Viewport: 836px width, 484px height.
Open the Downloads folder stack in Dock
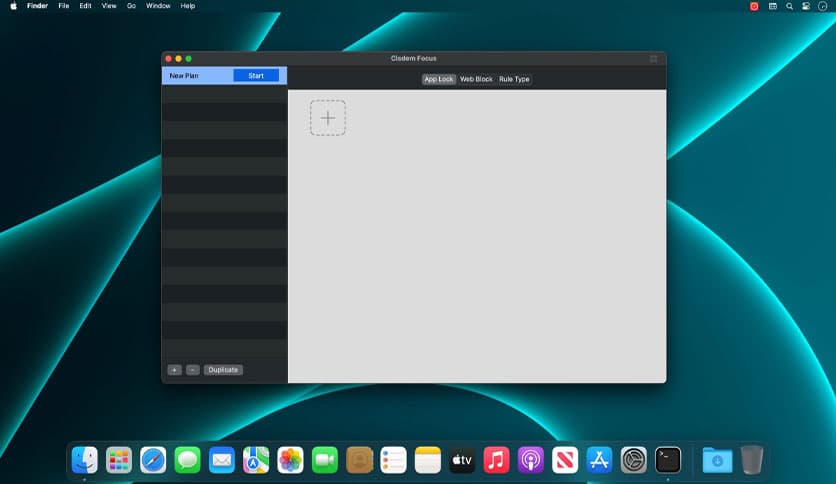click(x=717, y=459)
